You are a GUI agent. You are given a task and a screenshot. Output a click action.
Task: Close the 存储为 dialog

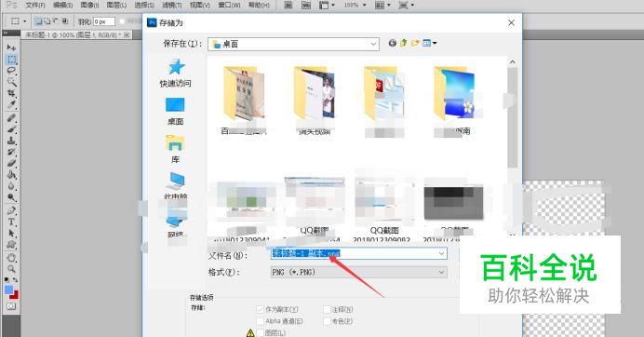tap(511, 23)
